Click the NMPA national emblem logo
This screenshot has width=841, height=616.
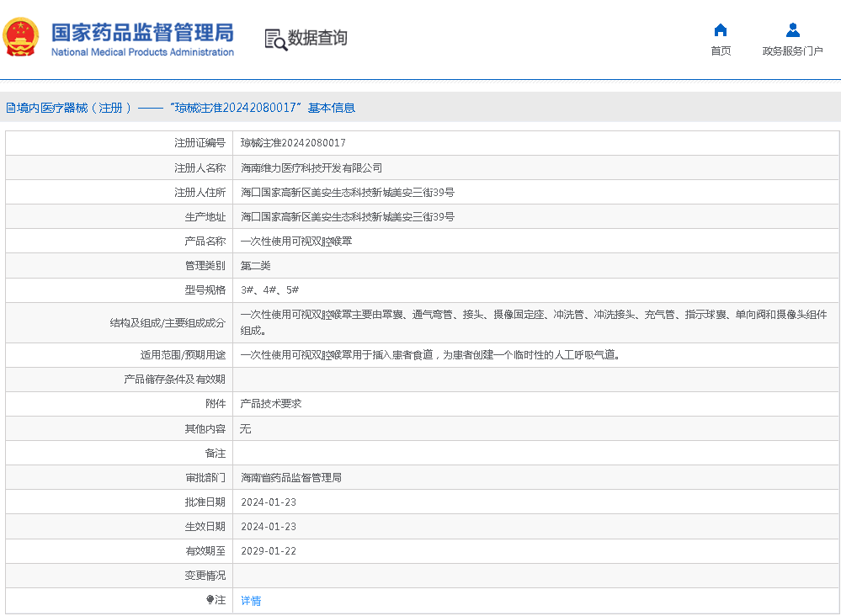click(20, 38)
